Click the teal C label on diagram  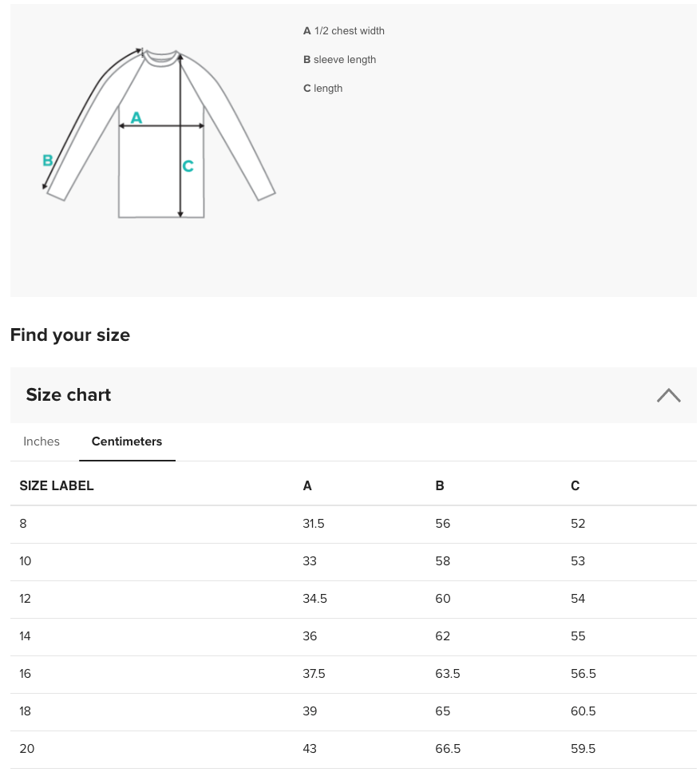tap(188, 166)
